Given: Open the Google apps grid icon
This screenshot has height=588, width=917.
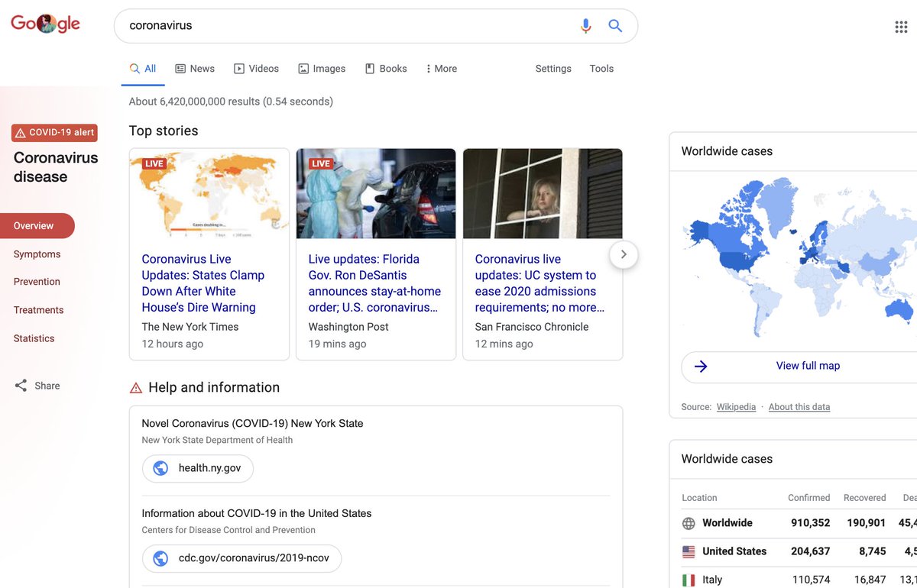Looking at the screenshot, I should pos(901,27).
